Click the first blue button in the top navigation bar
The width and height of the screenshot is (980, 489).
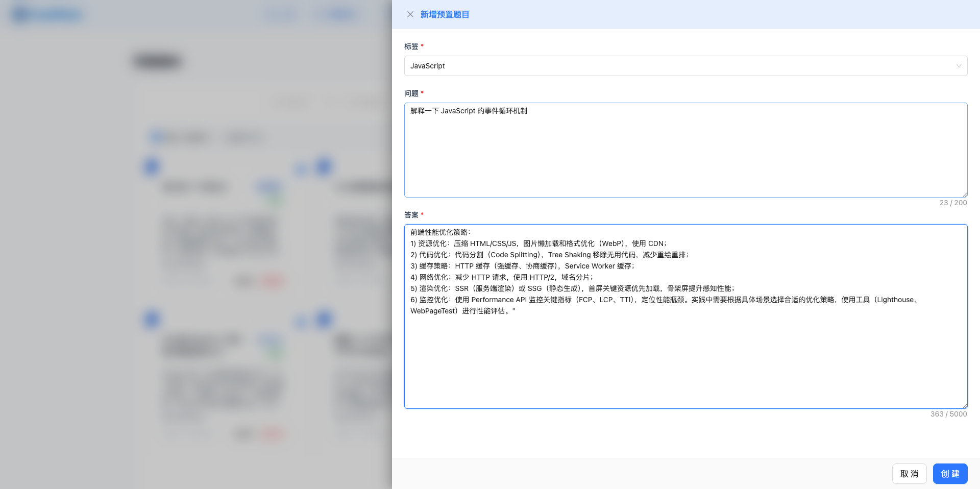coord(280,14)
